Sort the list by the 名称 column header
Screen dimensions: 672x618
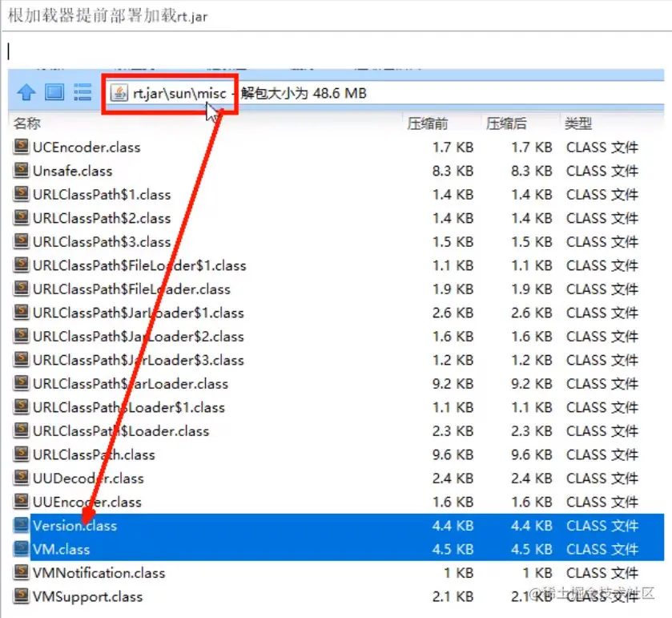(26, 123)
